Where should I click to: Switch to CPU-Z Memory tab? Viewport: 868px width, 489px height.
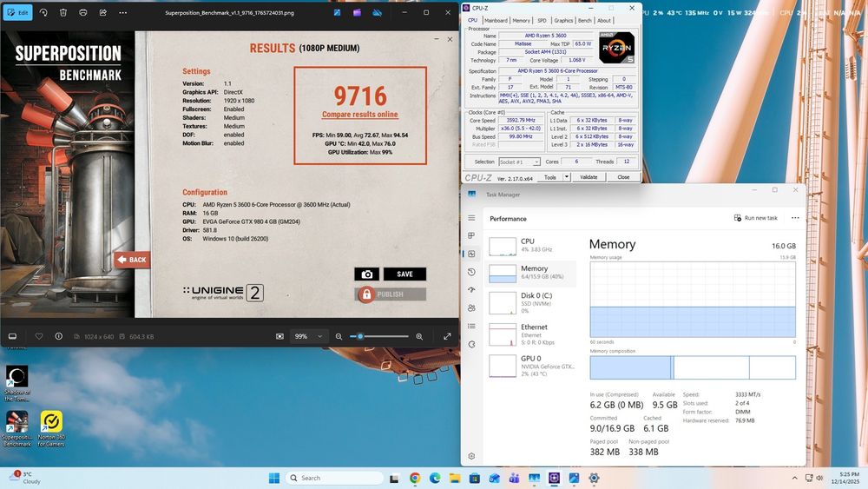coord(521,21)
